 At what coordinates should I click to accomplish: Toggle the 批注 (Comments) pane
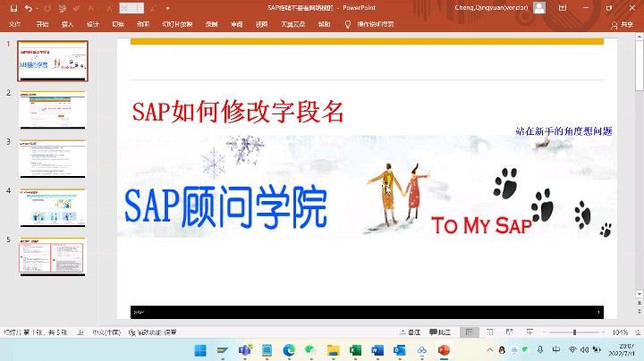pyautogui.click(x=440, y=332)
